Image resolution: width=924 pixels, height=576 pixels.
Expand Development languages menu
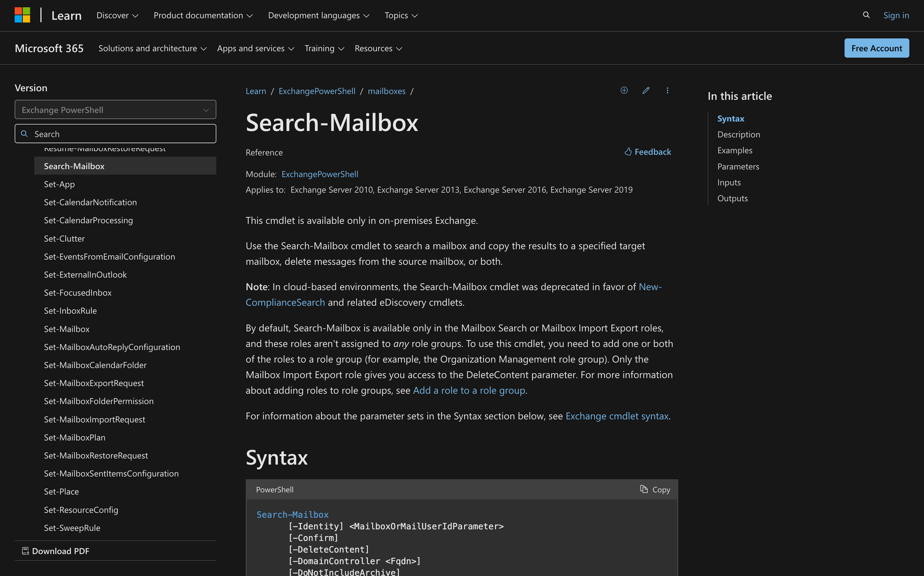(x=319, y=16)
